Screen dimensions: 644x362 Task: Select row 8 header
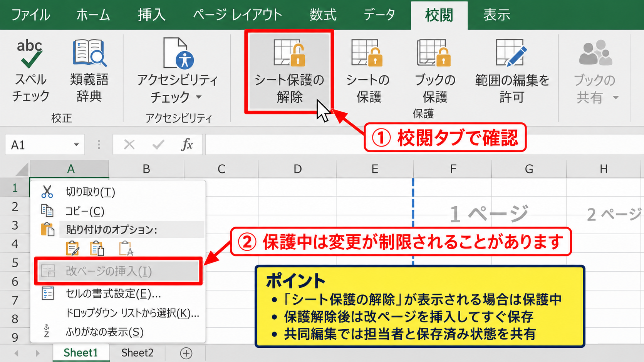(x=15, y=319)
